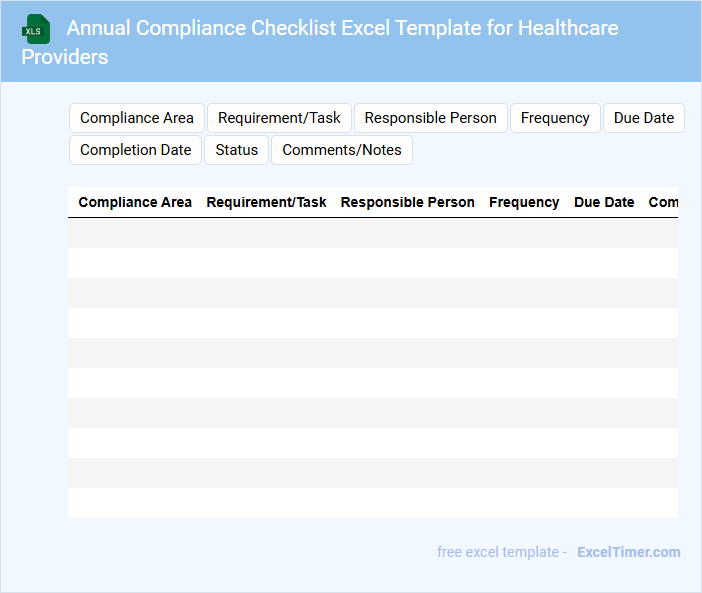Click the first empty table row

[373, 233]
